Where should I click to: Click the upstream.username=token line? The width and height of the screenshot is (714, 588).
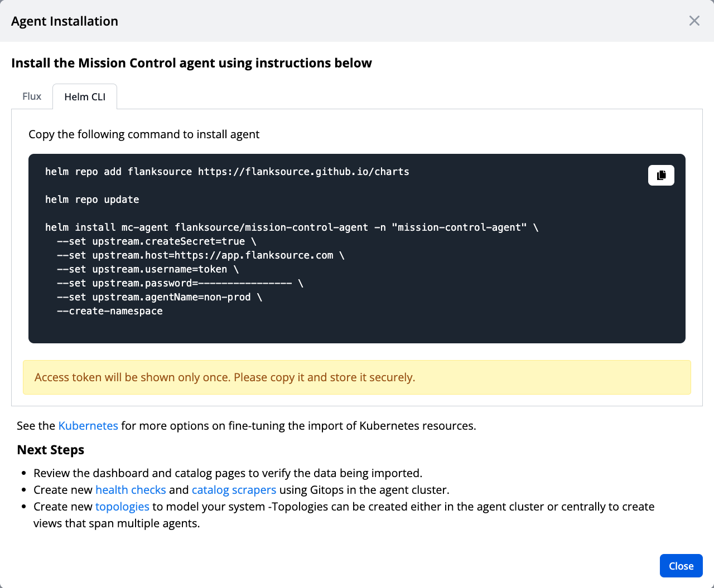[147, 269]
